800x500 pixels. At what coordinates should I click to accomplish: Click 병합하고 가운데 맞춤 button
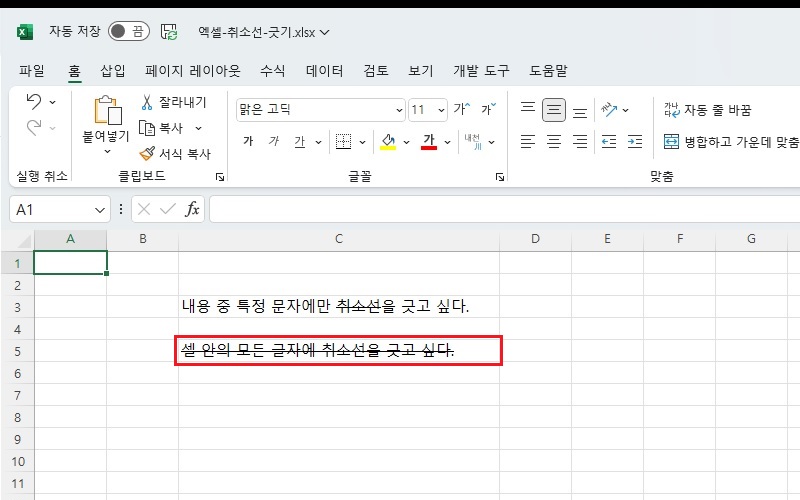[x=731, y=141]
